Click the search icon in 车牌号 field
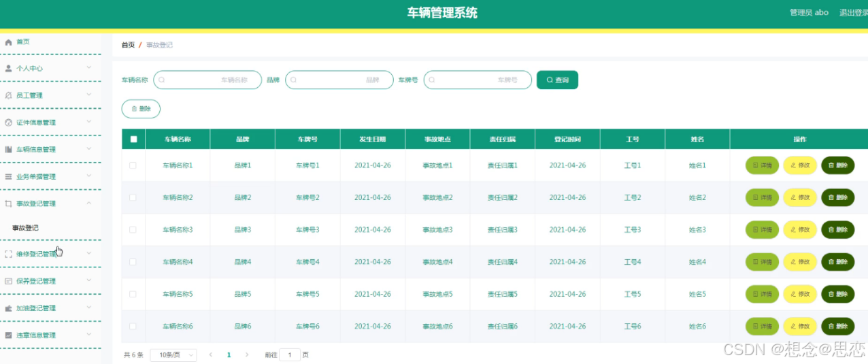This screenshot has width=868, height=364. (432, 80)
